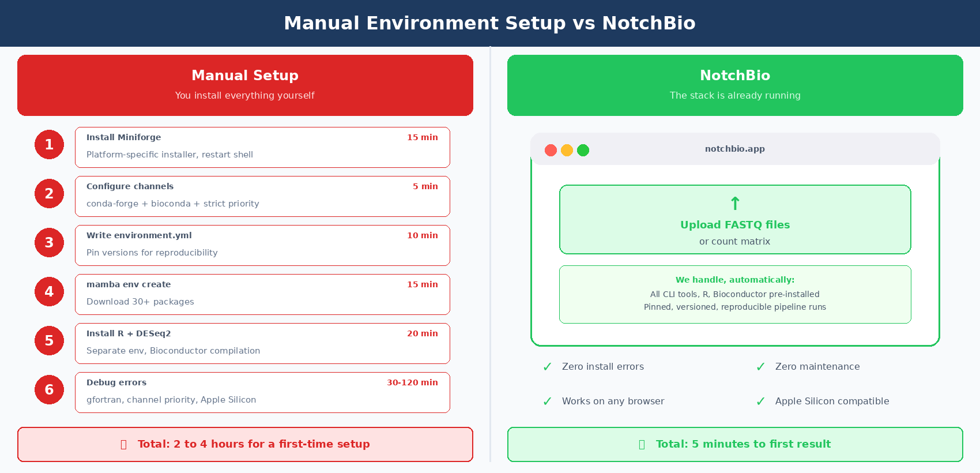The height and width of the screenshot is (473, 980).
Task: Click the 'Works on any browser' label
Action: pyautogui.click(x=613, y=401)
